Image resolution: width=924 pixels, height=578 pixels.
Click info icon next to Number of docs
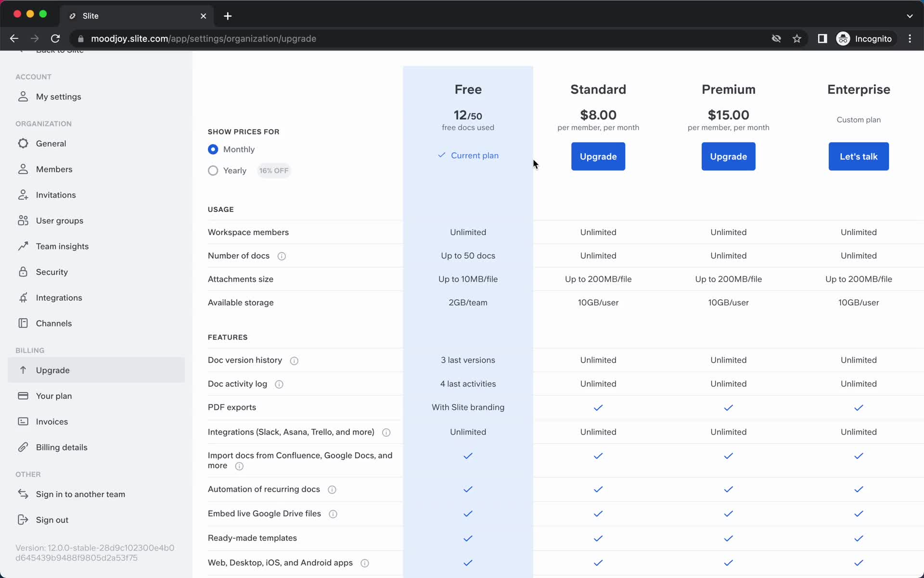pyautogui.click(x=282, y=256)
